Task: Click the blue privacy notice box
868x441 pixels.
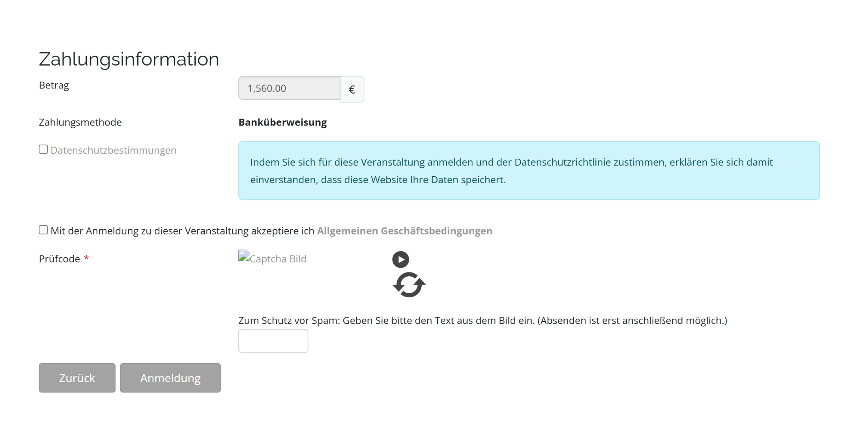Action: click(x=529, y=171)
